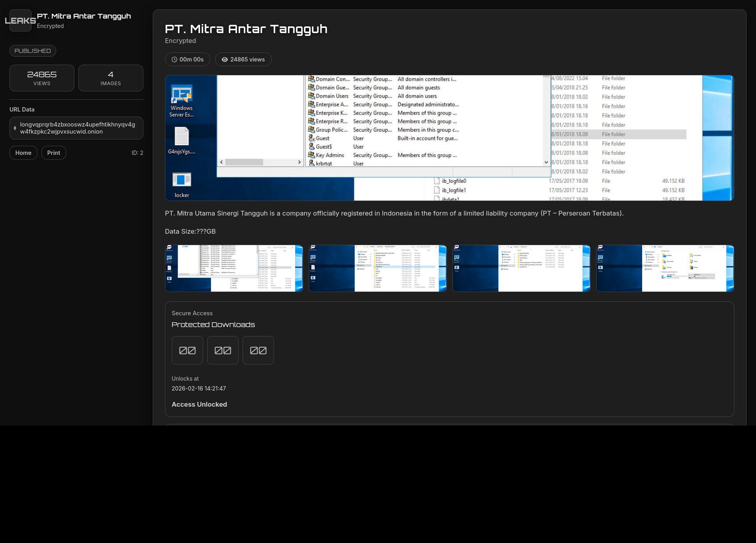
Task: Click the Print button
Action: pos(54,152)
